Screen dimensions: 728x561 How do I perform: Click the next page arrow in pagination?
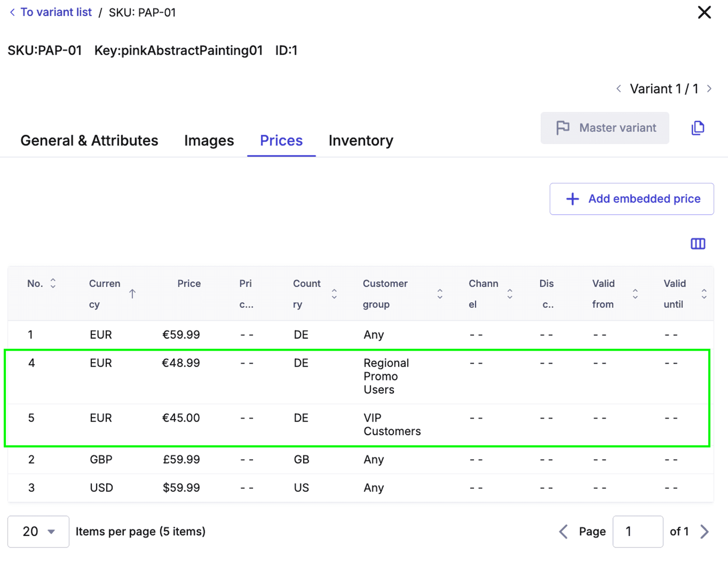(705, 531)
